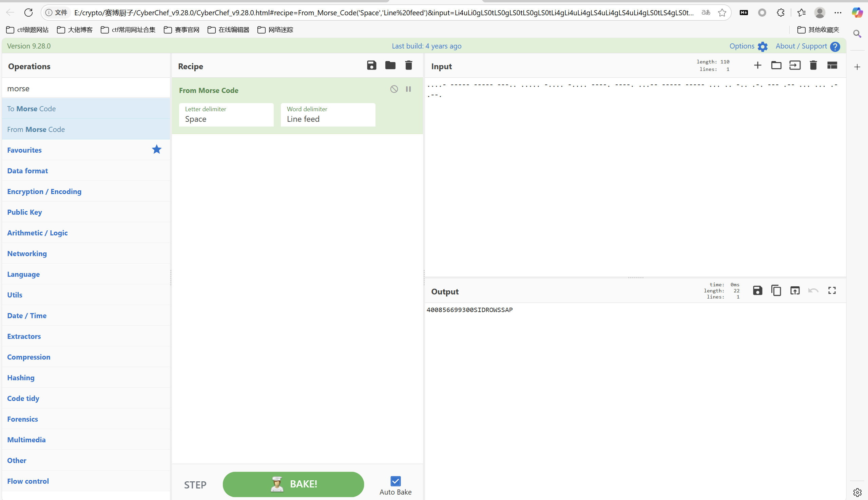
Task: Refresh the browser page
Action: (x=28, y=13)
